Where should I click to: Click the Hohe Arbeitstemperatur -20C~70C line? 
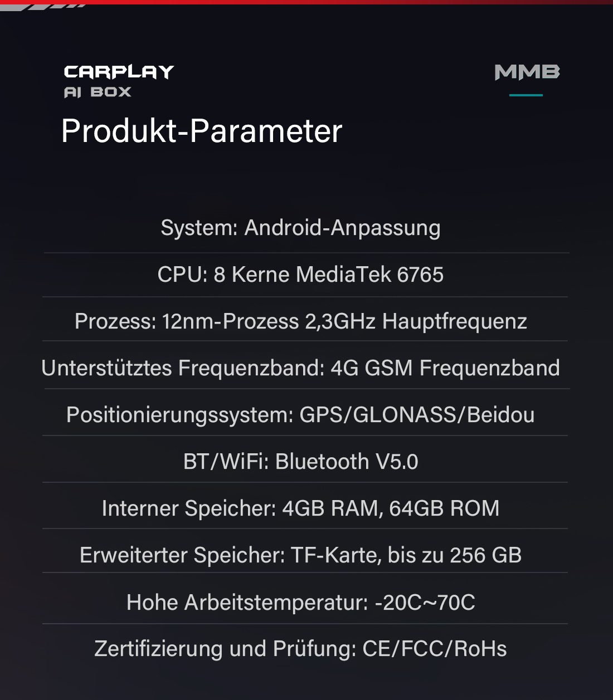(300, 603)
